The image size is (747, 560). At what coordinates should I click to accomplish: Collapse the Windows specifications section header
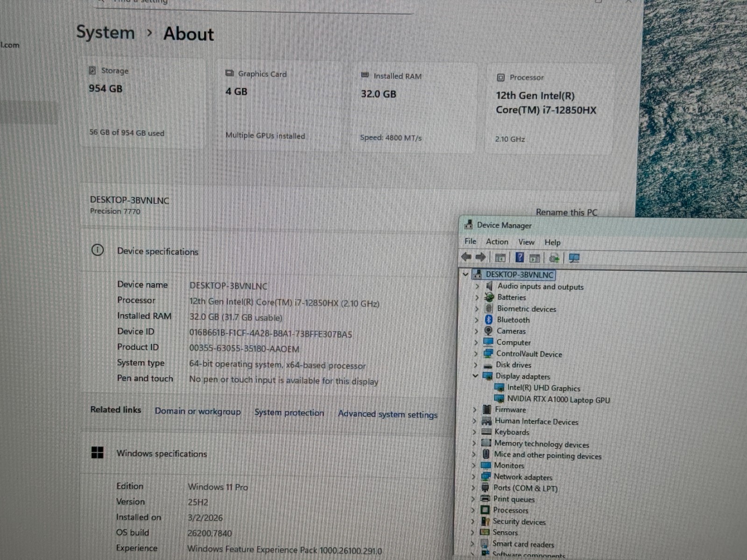click(x=266, y=453)
